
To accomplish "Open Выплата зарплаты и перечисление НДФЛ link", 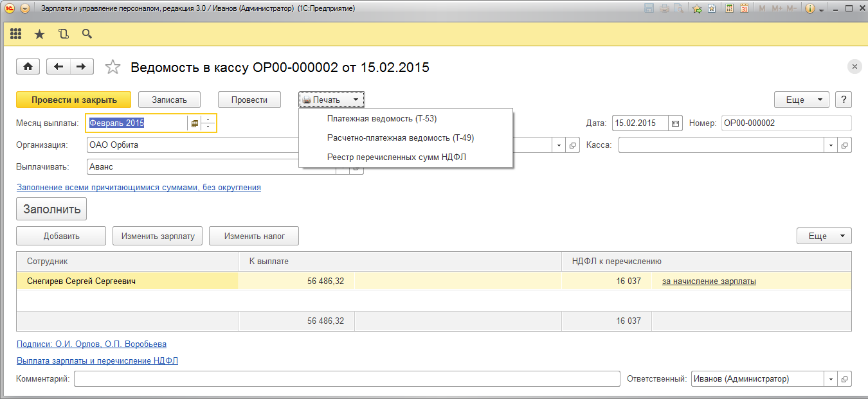I will click(x=97, y=360).
